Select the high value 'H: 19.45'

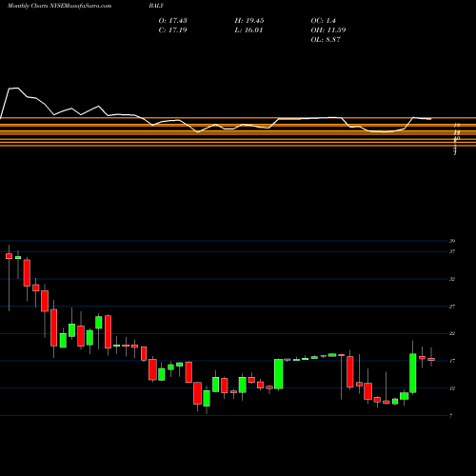[x=249, y=20]
